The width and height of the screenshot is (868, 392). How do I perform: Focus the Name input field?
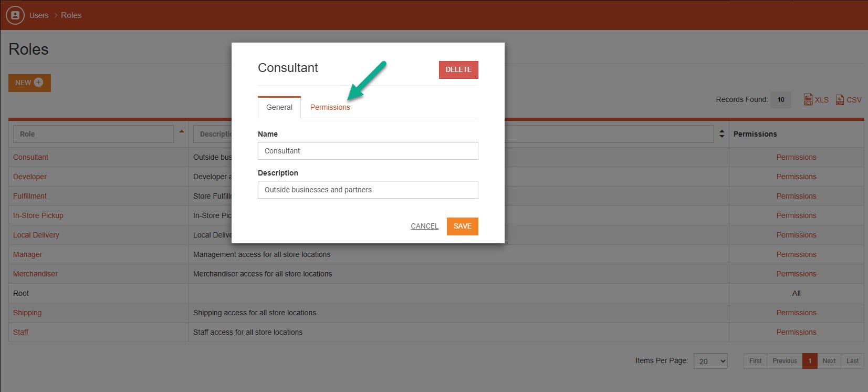(x=368, y=151)
